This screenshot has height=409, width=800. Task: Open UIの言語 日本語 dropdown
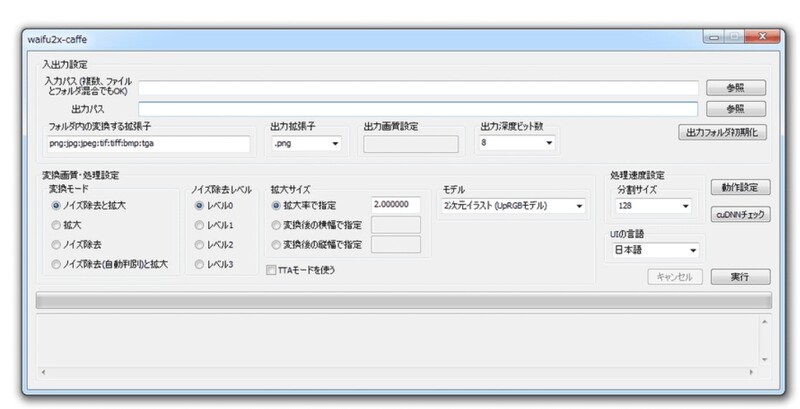pos(655,250)
